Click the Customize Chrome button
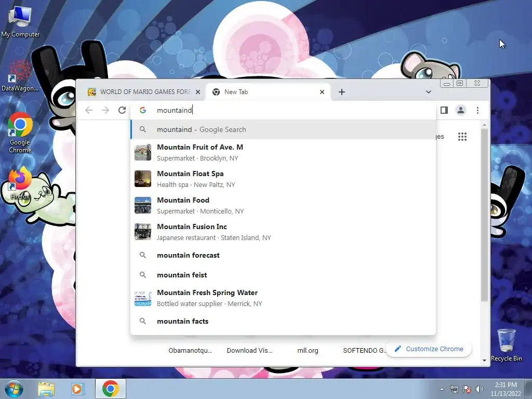 click(x=429, y=349)
